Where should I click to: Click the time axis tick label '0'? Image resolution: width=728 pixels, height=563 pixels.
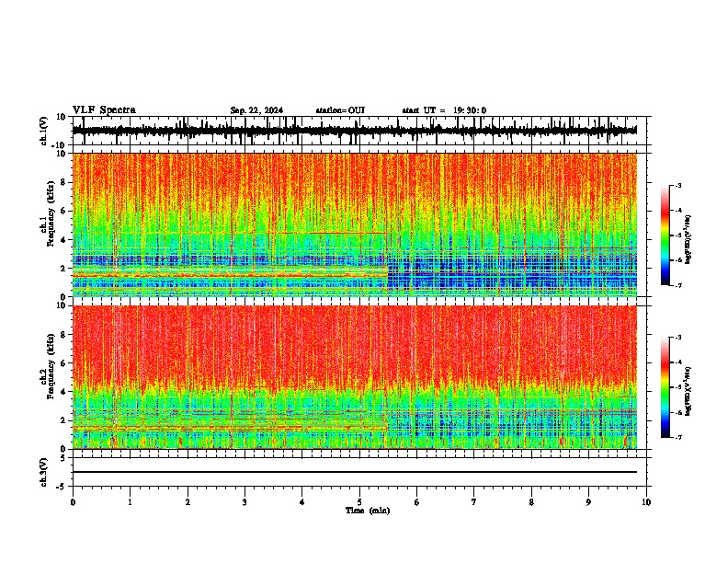73,502
